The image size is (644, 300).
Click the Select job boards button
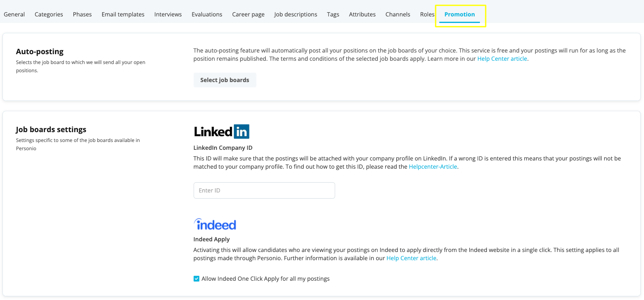225,80
